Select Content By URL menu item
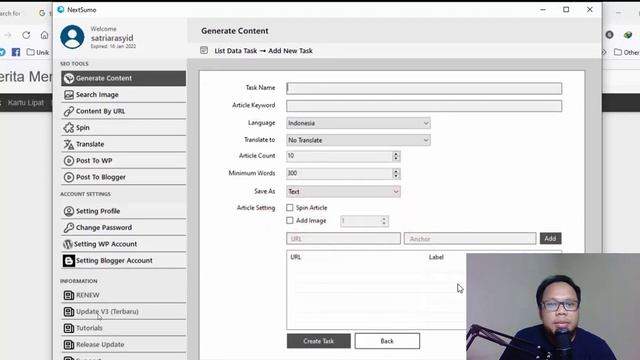 (x=123, y=111)
